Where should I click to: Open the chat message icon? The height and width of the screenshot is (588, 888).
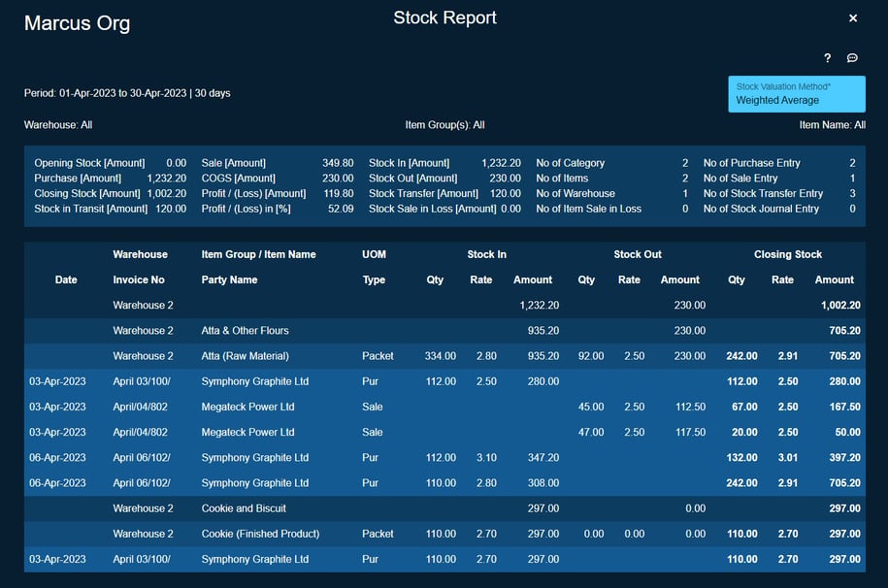(852, 58)
